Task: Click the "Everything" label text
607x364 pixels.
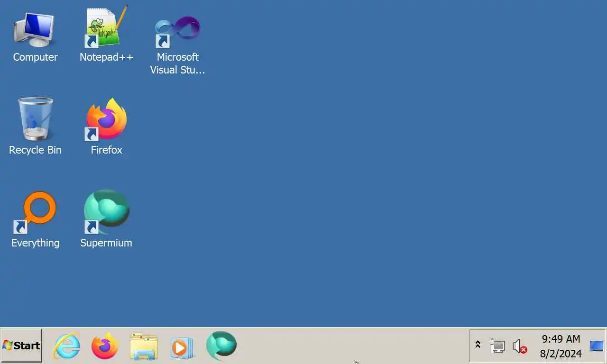Action: coord(35,243)
